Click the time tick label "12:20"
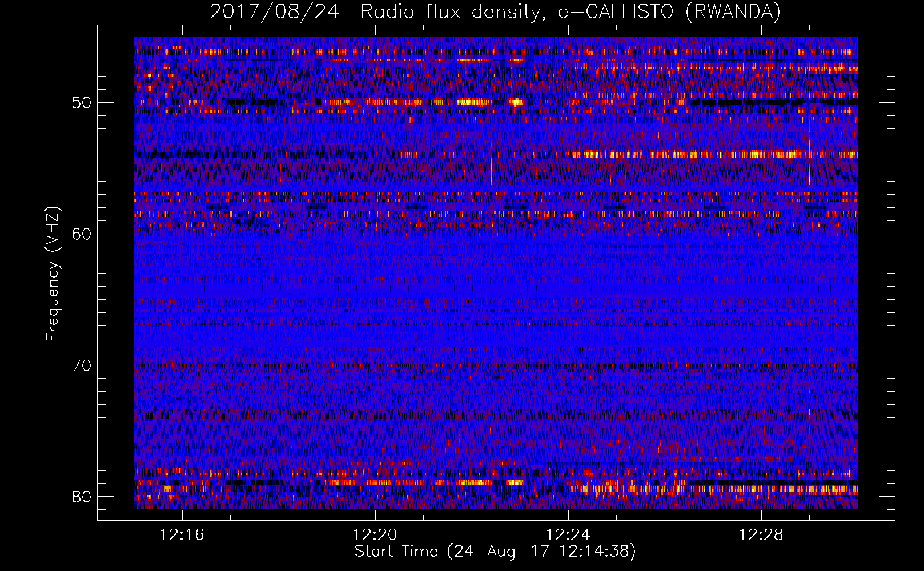 [x=375, y=535]
